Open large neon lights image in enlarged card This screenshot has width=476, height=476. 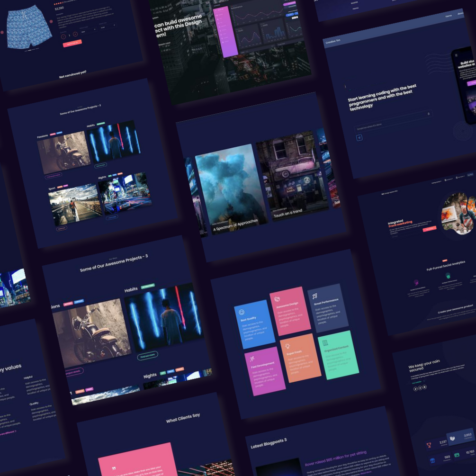tap(164, 317)
